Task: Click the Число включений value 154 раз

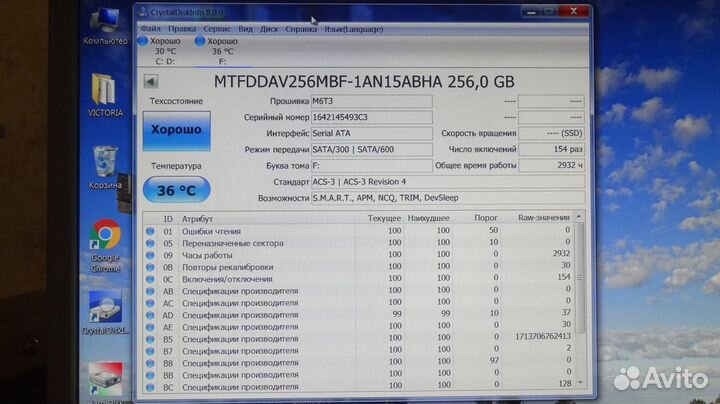Action: (551, 149)
